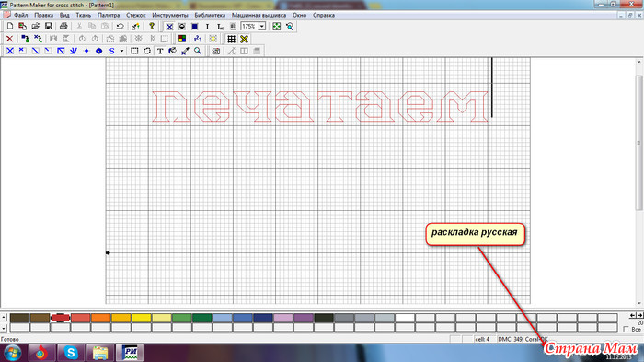Open the Инструменты menu

pos(170,15)
